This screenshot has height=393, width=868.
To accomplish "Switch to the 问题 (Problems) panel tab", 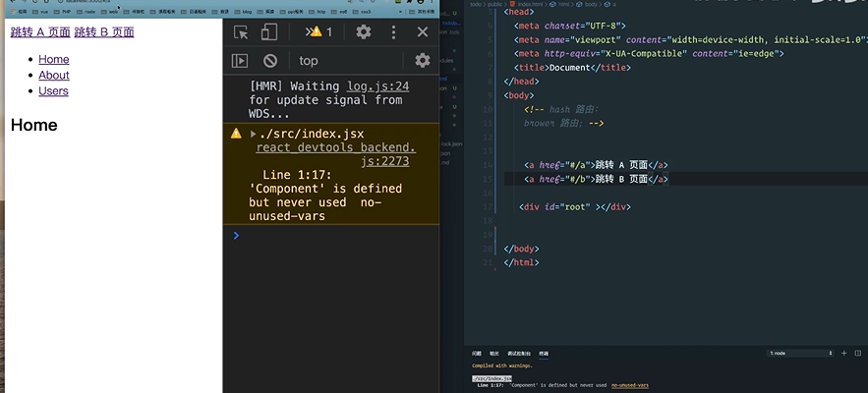I will (x=477, y=353).
